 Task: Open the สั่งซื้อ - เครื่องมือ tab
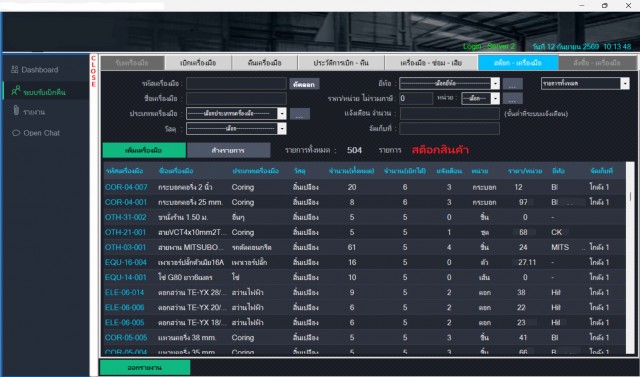pos(597,63)
